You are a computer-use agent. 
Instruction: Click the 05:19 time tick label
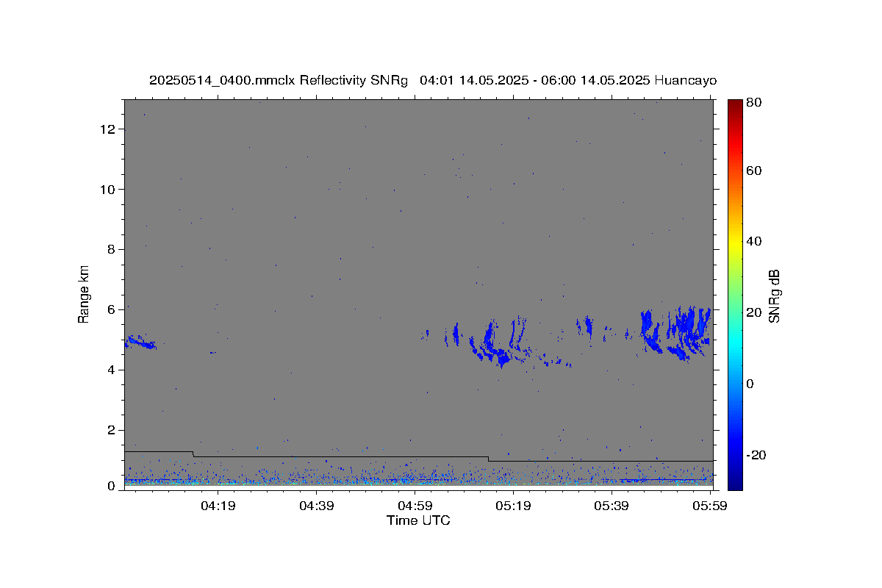pyautogui.click(x=514, y=506)
